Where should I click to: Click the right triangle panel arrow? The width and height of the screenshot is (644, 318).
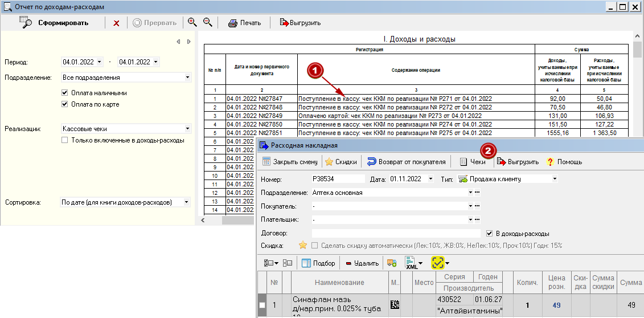tap(188, 42)
